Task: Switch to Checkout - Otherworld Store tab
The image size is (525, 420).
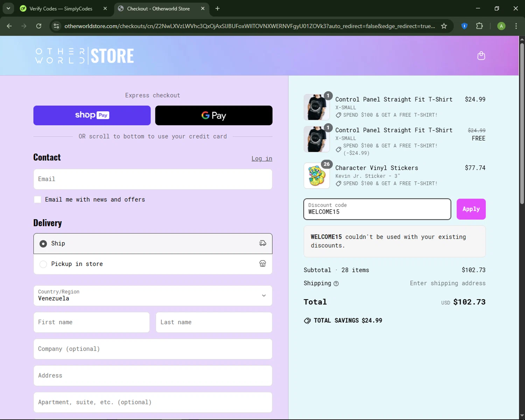Action: (x=158, y=8)
